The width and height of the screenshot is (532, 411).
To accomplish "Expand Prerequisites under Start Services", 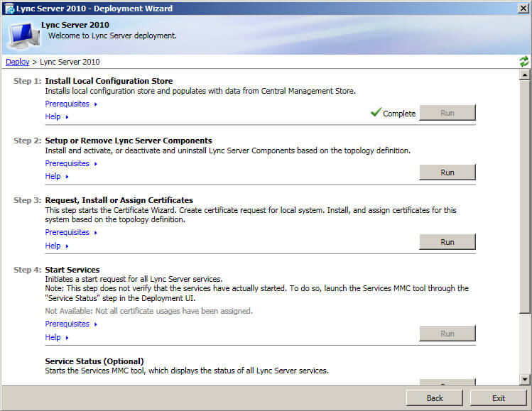I will 71,324.
